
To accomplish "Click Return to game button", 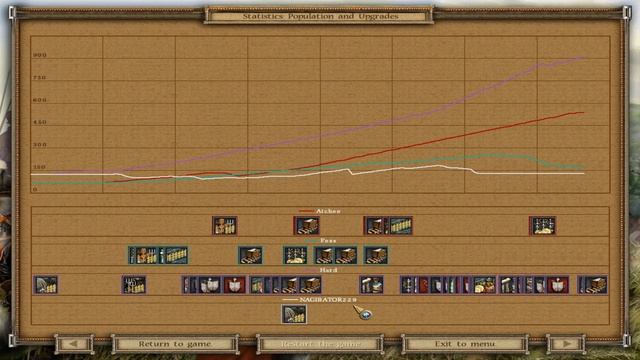I will click(175, 344).
